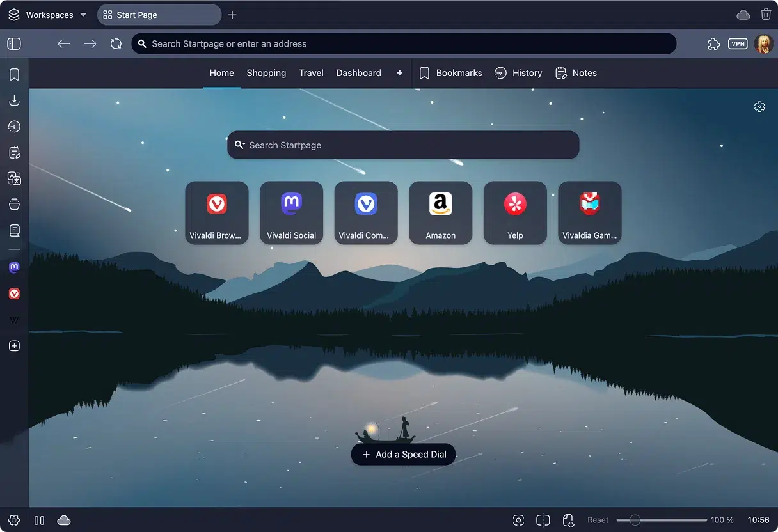Open the Mastodon web panel
778x532 pixels.
14,267
